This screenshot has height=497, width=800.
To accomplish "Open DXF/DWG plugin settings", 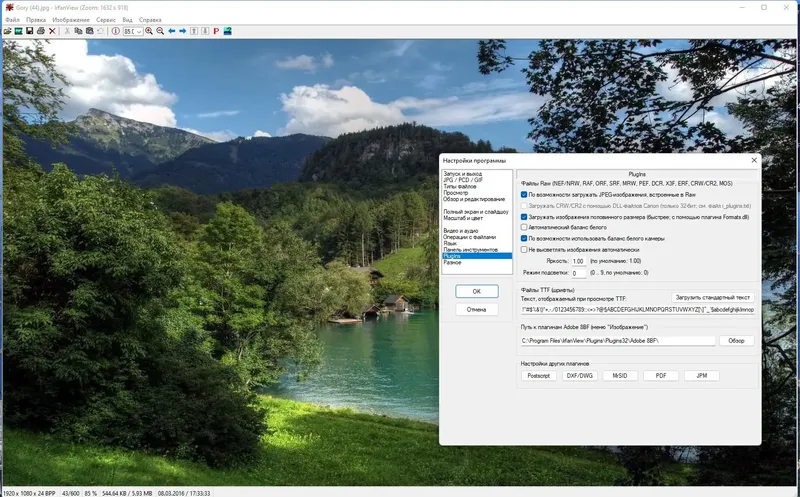I will [x=580, y=376].
